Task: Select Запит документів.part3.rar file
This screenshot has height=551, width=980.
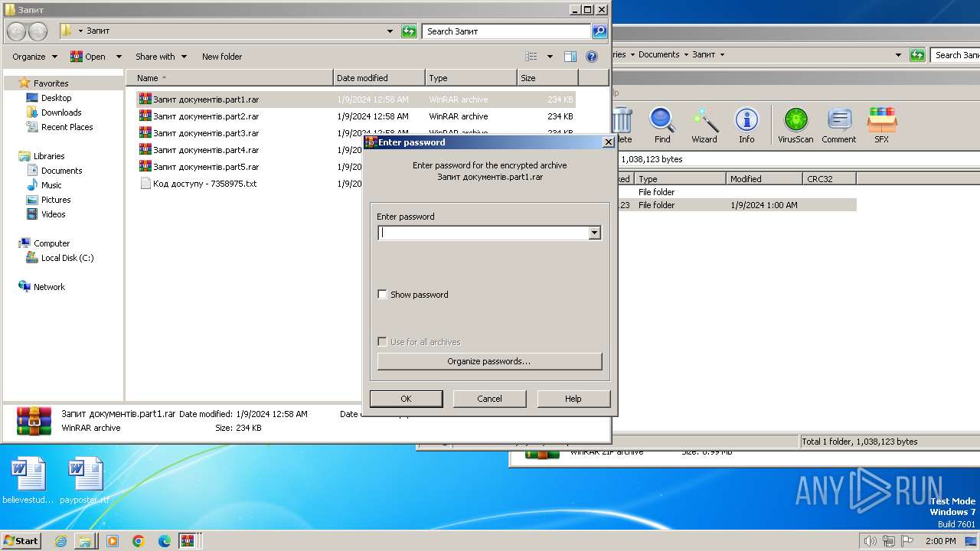Action: [356, 133]
